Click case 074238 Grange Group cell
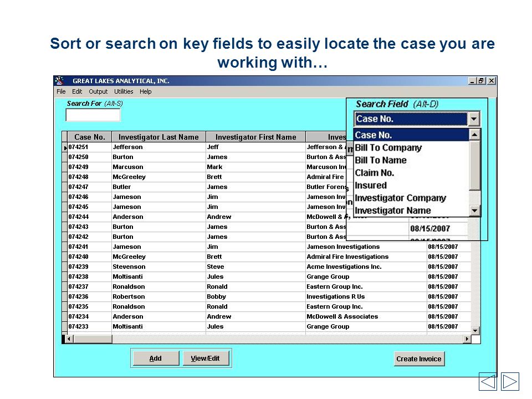 pos(366,277)
